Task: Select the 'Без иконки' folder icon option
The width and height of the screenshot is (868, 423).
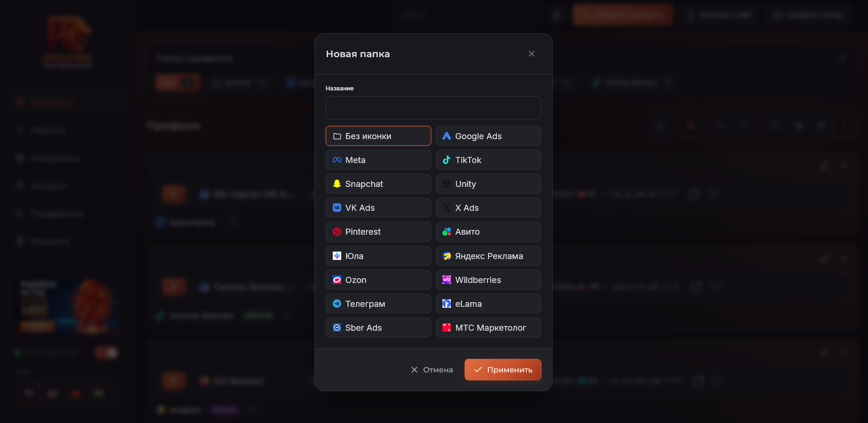Action: click(x=378, y=136)
